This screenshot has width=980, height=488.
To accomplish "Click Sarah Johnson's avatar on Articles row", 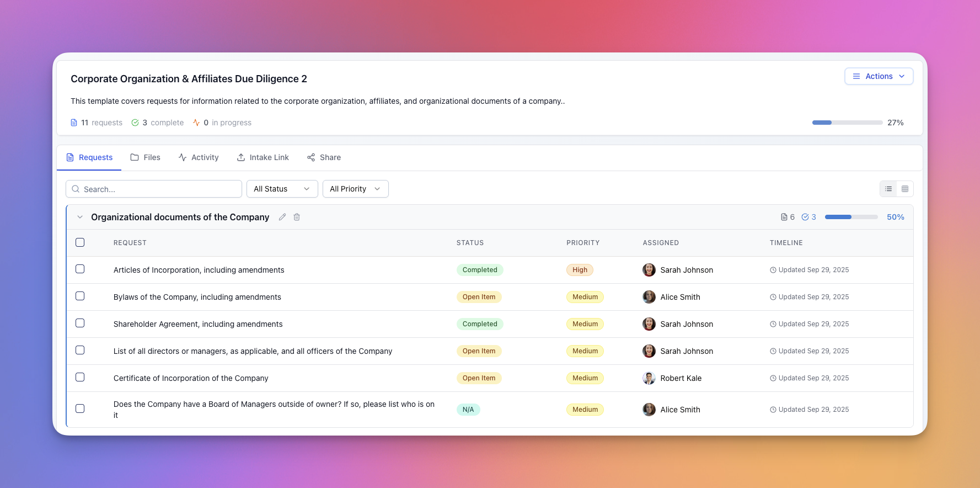I will [649, 270].
